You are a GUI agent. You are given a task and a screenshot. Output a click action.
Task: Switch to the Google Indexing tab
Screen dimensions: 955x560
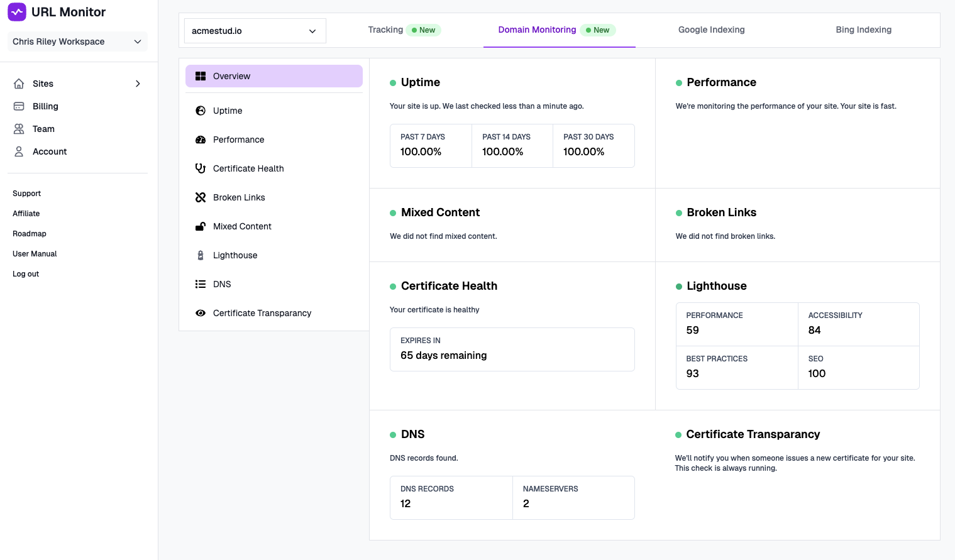pyautogui.click(x=711, y=30)
